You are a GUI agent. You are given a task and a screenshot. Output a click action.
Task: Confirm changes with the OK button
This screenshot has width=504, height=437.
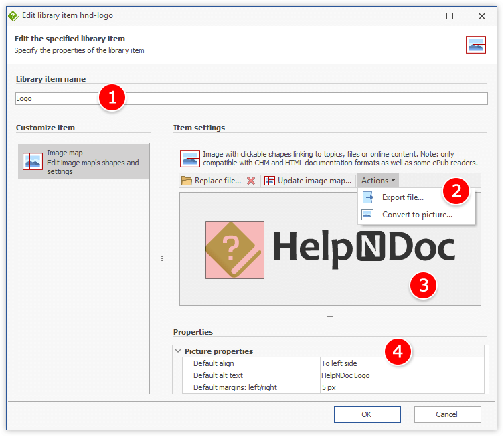(x=367, y=414)
